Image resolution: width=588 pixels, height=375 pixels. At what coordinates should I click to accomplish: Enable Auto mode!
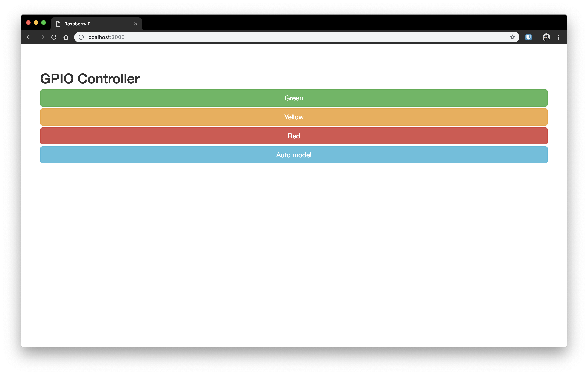point(294,155)
